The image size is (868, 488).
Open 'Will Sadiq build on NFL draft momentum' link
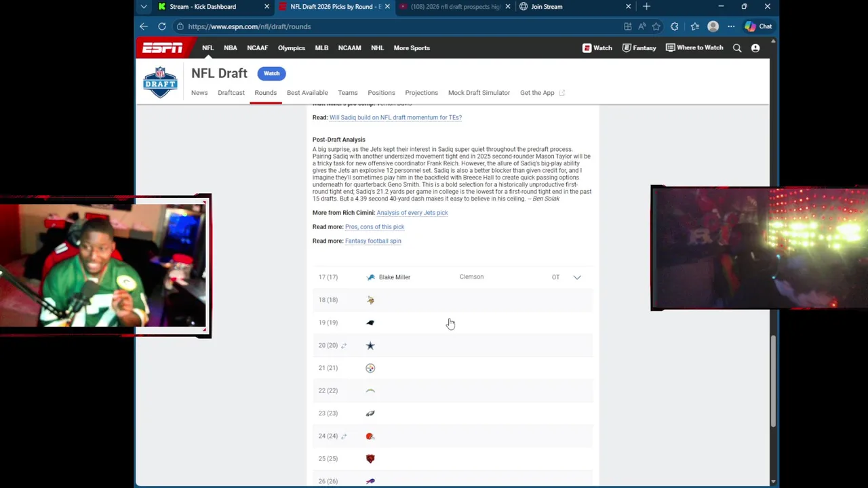[395, 117]
